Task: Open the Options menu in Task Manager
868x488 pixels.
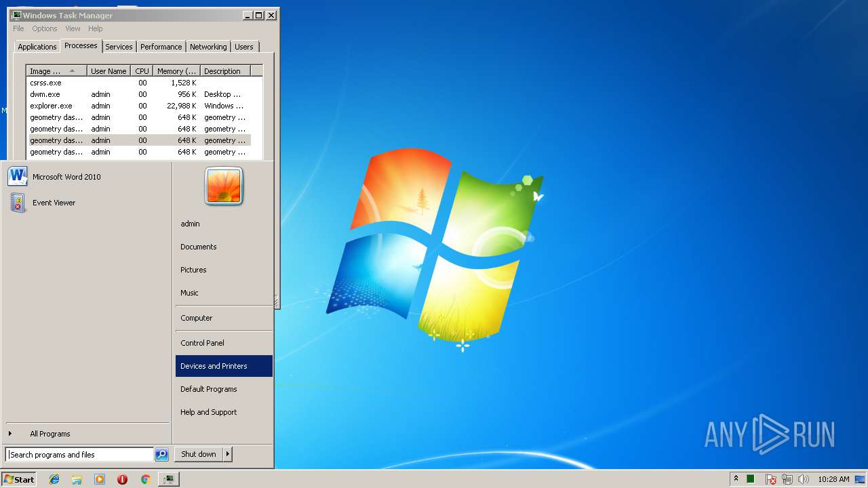Action: point(45,28)
